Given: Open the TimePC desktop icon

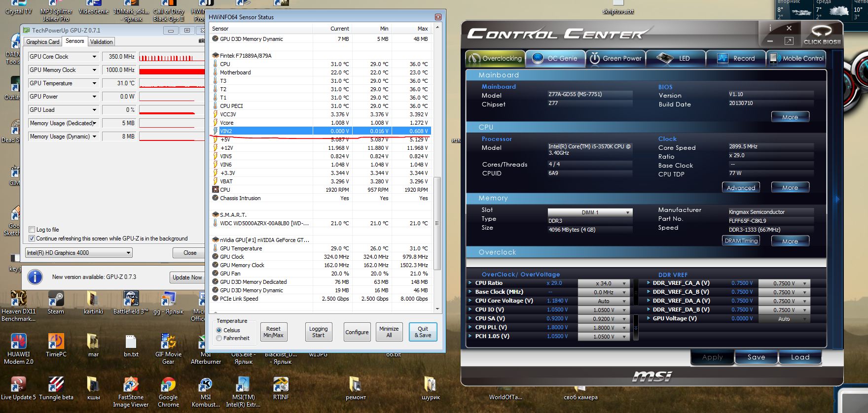Looking at the screenshot, I should (x=56, y=342).
